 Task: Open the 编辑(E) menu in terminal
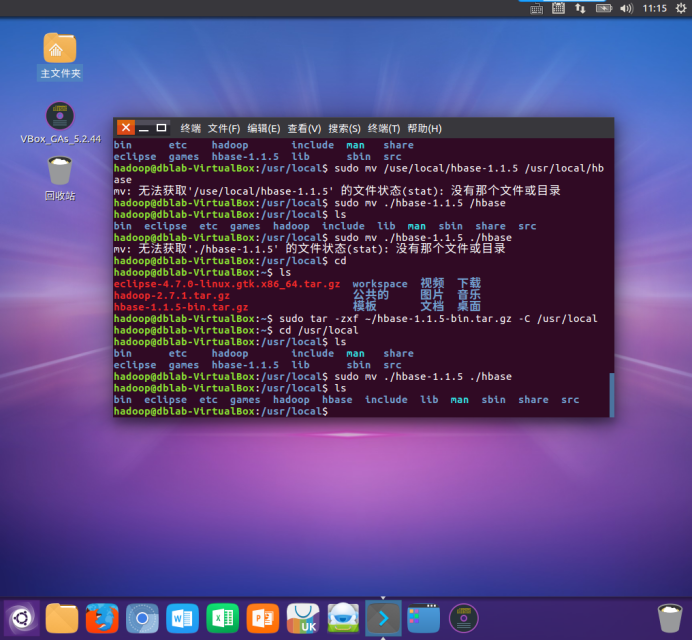263,128
